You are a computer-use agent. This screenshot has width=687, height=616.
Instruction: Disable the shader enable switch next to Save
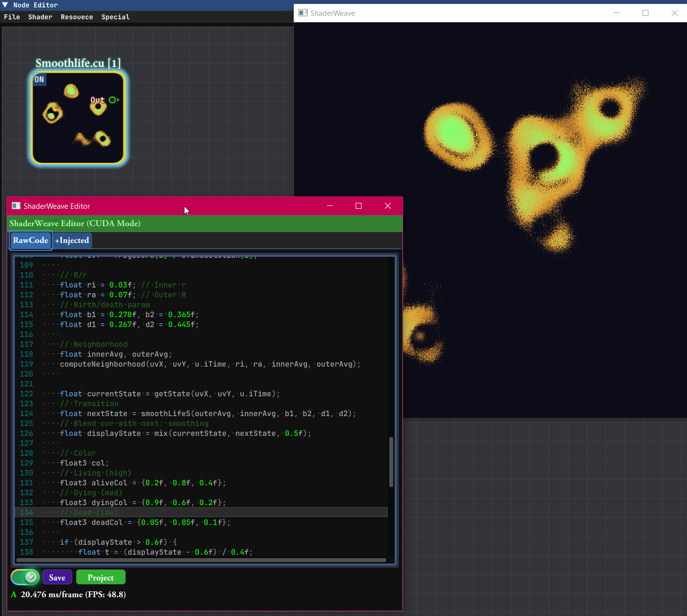click(25, 577)
